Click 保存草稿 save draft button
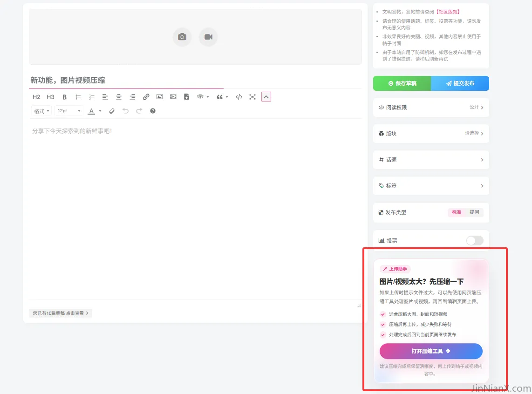The height and width of the screenshot is (394, 532). pos(402,83)
